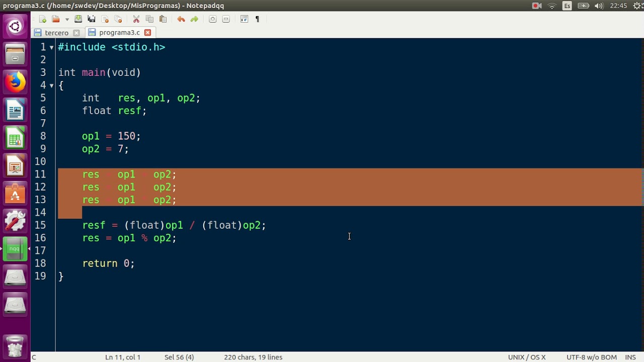Toggle show all characters pilcrow icon
This screenshot has width=644, height=362.
click(257, 19)
